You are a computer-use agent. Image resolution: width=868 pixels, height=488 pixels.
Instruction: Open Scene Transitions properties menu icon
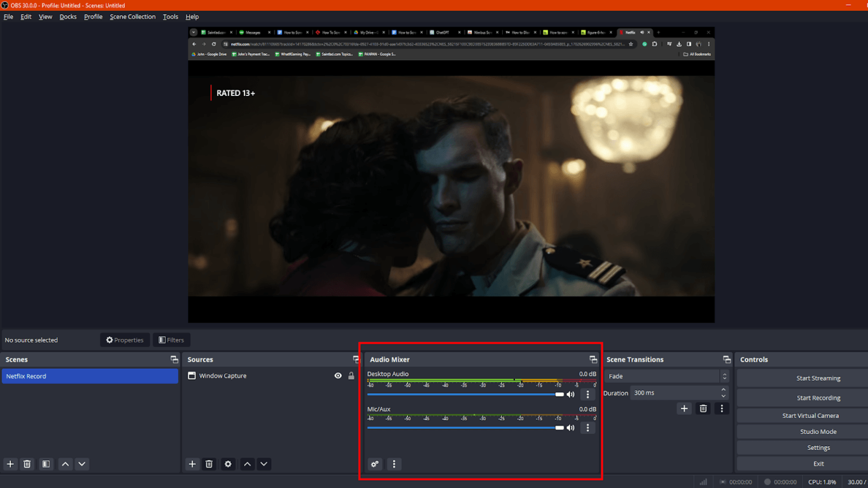click(x=722, y=408)
